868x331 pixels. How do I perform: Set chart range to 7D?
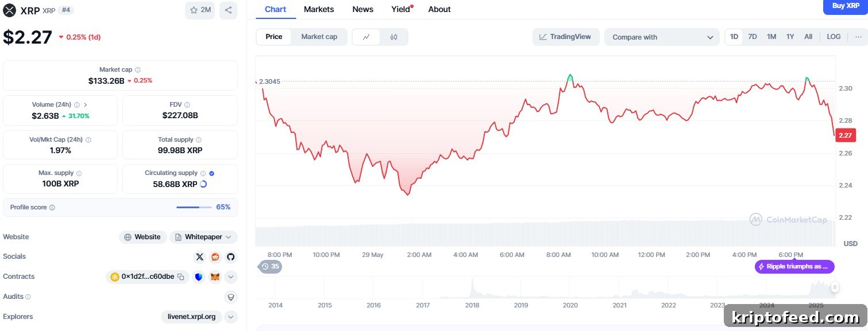tap(753, 37)
